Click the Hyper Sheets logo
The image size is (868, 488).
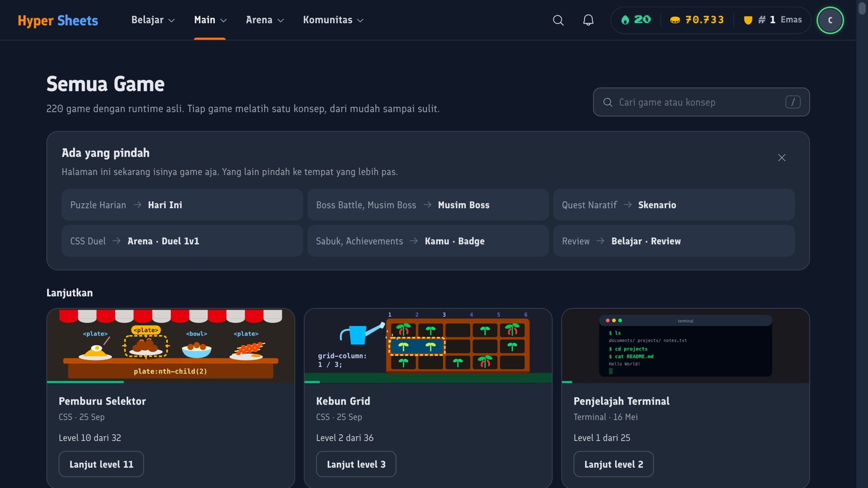58,21
